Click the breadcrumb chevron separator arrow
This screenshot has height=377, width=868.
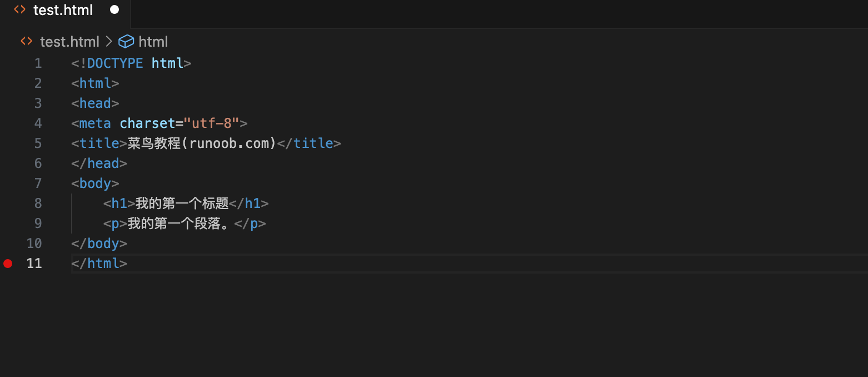[x=108, y=42]
